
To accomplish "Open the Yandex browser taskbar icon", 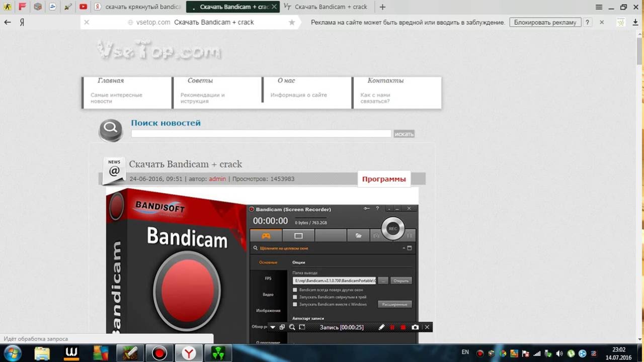I will [x=189, y=353].
